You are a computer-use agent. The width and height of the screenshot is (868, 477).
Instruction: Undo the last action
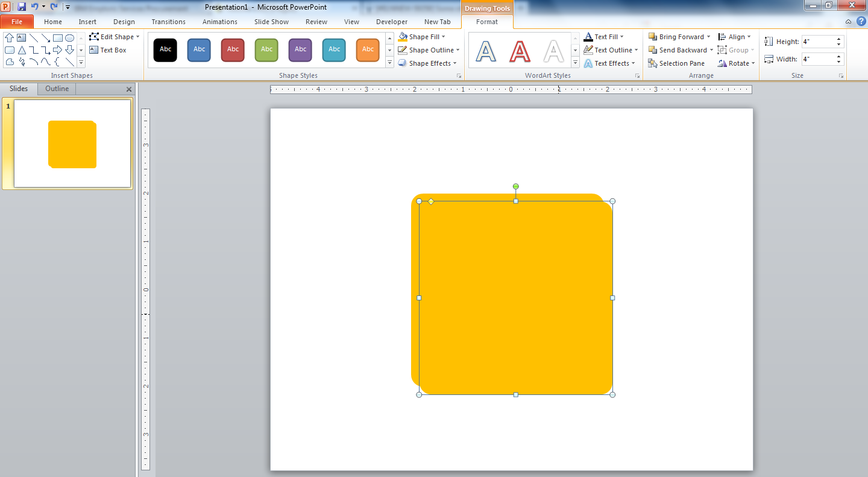point(35,7)
